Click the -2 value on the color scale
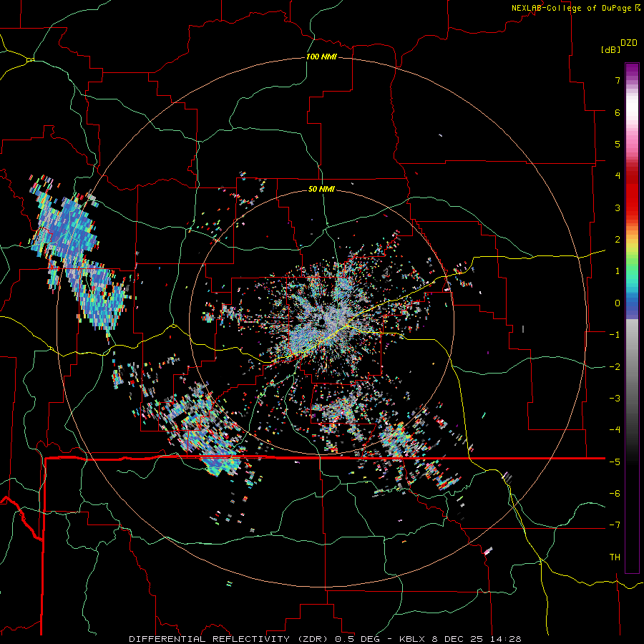The width and height of the screenshot is (644, 644). pos(615,367)
